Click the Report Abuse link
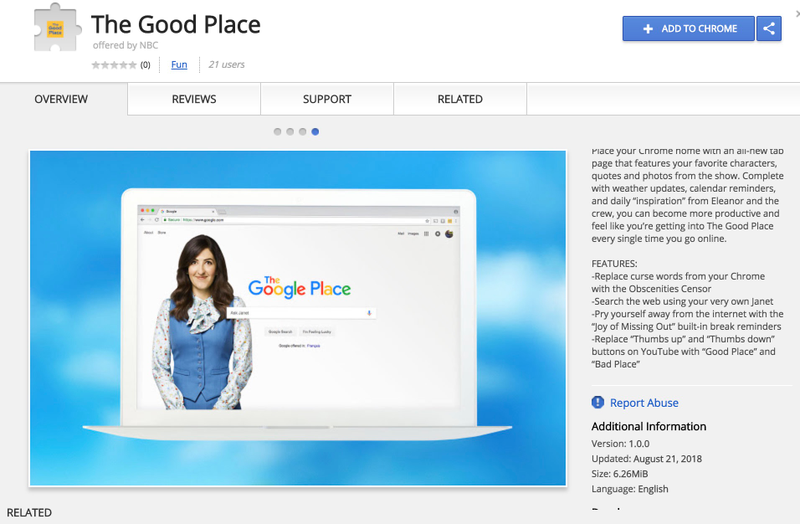Screen dimensions: 800x524 [644, 403]
